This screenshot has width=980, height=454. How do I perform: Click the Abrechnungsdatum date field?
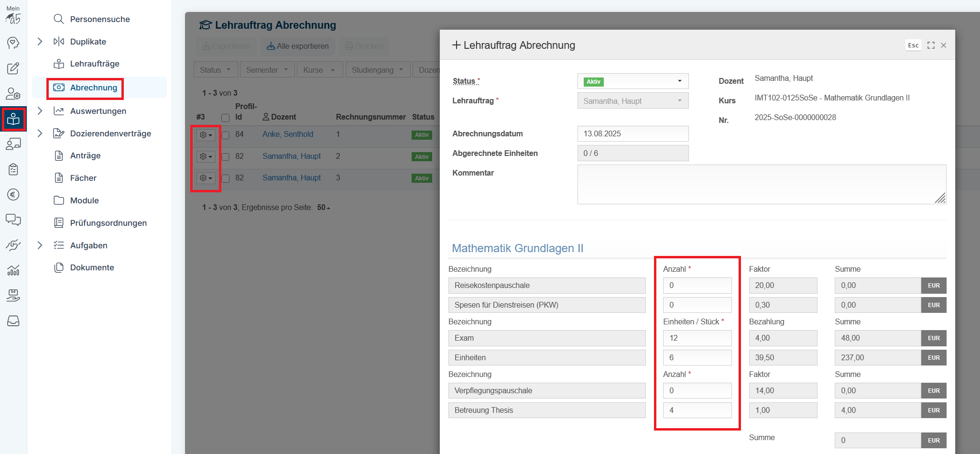[632, 134]
